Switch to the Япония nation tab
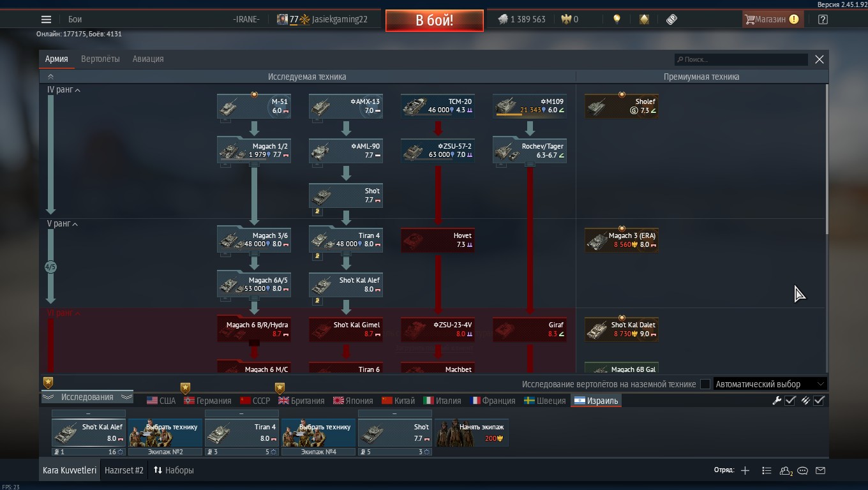868x490 pixels. pyautogui.click(x=352, y=401)
